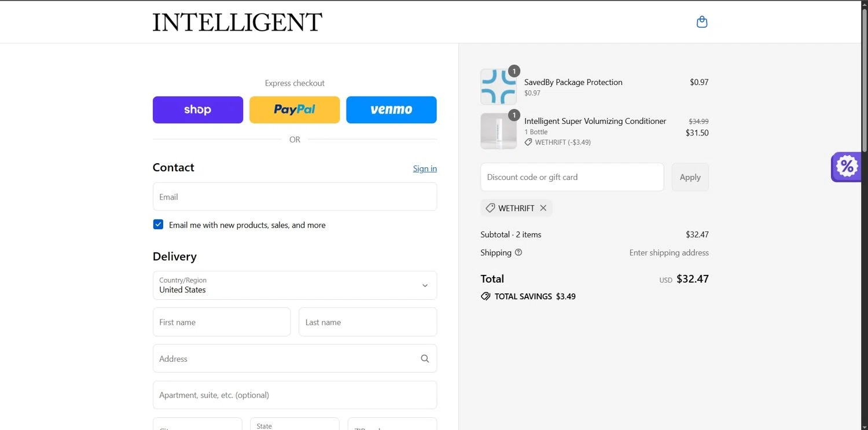Click the Intelligent Super Volumizing Conditioner name
The image size is (868, 430).
pos(595,121)
